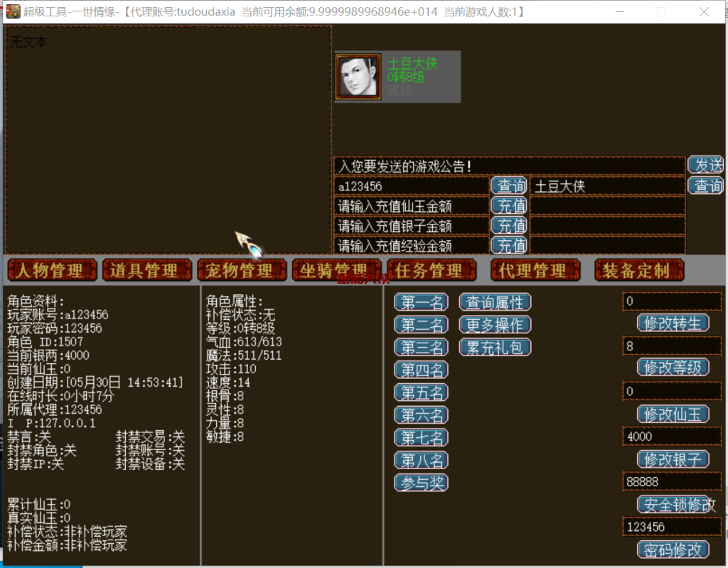Image resolution: width=728 pixels, height=568 pixels.
Task: Select the 任务管理 tab
Action: coord(429,270)
